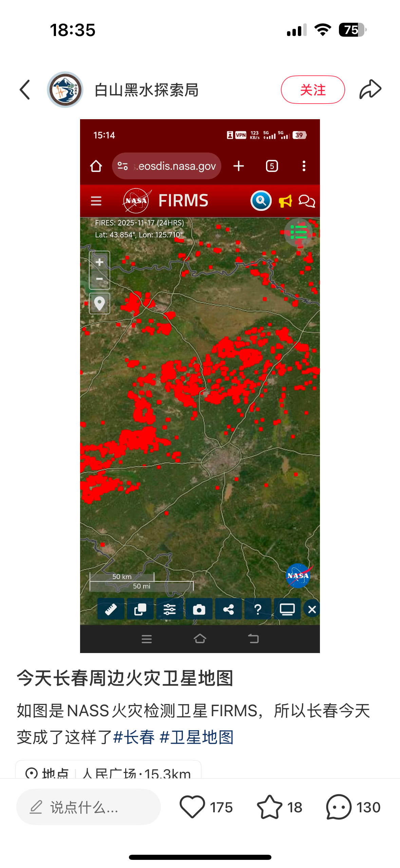Viewport: 400px width, 868px height.
Task: Tap the back arrow to leave post
Action: coord(25,90)
